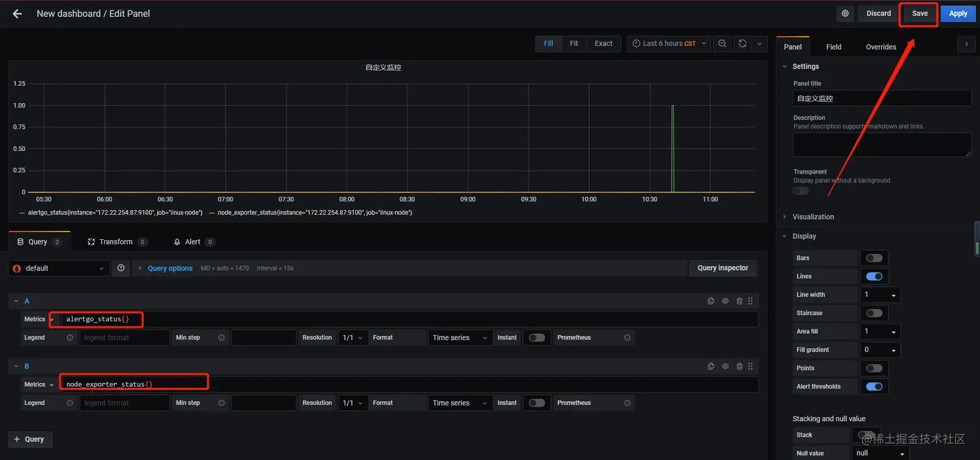The height and width of the screenshot is (460, 980).
Task: Enable the Bars display switch
Action: click(x=874, y=258)
